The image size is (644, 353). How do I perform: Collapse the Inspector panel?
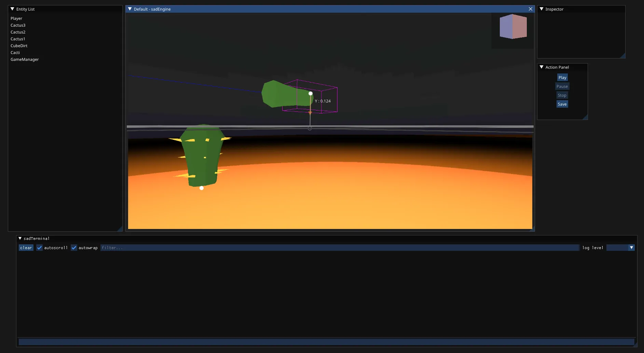pos(542,9)
